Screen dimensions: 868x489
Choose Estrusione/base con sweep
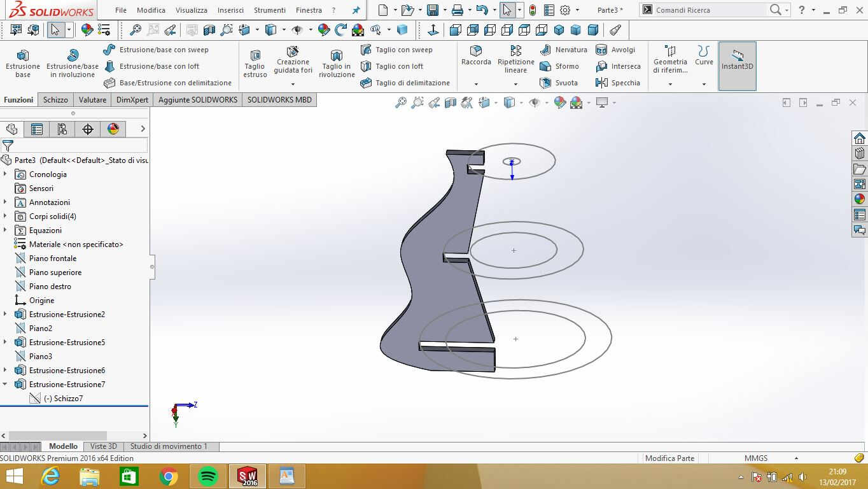pyautogui.click(x=157, y=50)
